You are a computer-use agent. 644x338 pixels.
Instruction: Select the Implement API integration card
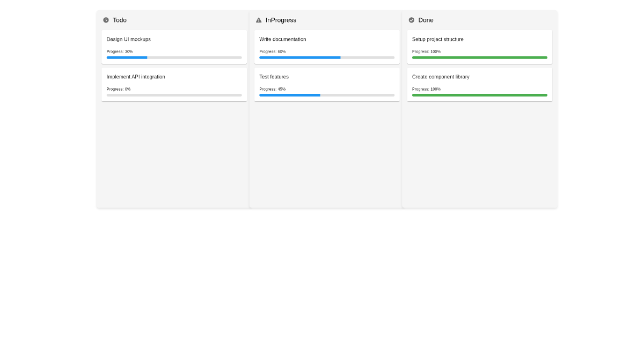pos(174,84)
